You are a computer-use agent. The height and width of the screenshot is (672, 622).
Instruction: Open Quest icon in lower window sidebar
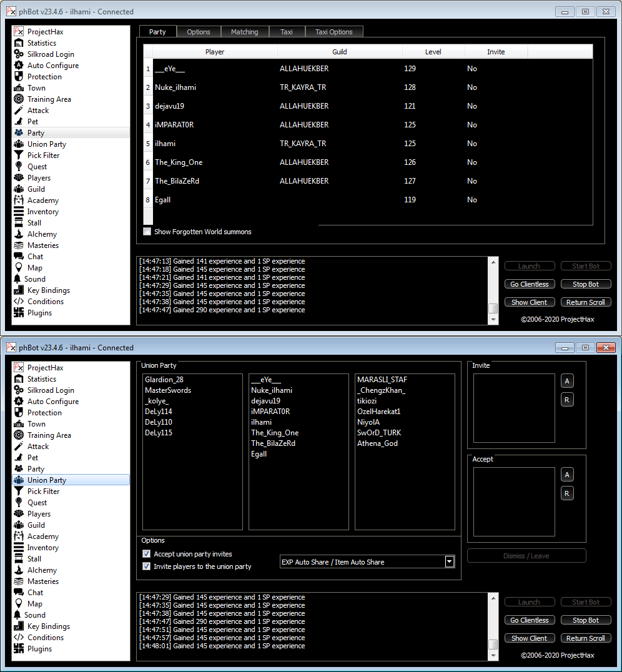point(19,503)
